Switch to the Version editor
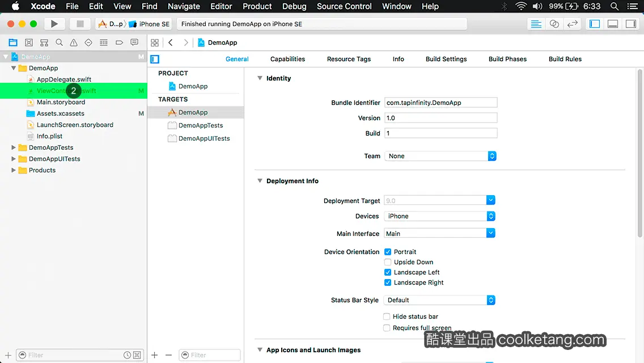The height and width of the screenshot is (363, 644). pos(572,24)
